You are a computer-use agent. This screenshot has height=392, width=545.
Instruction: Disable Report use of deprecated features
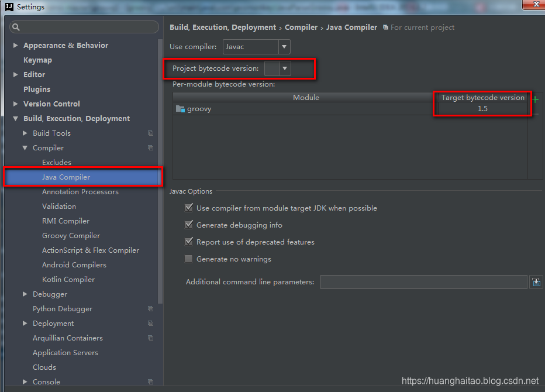189,242
